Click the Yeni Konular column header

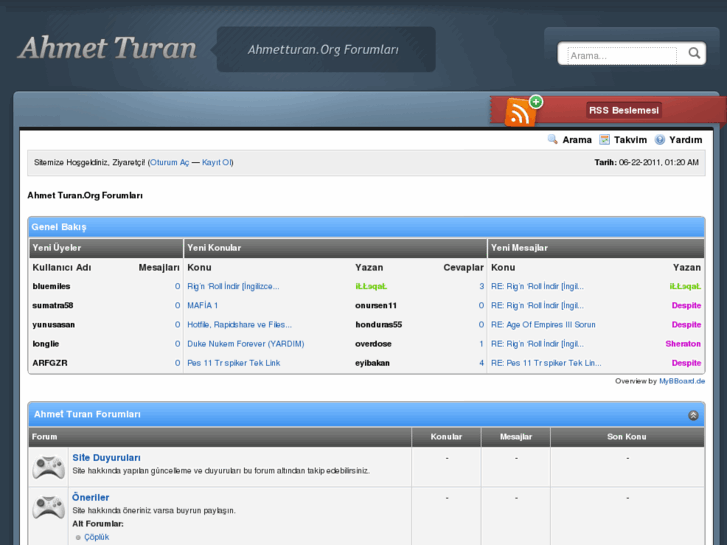point(335,248)
